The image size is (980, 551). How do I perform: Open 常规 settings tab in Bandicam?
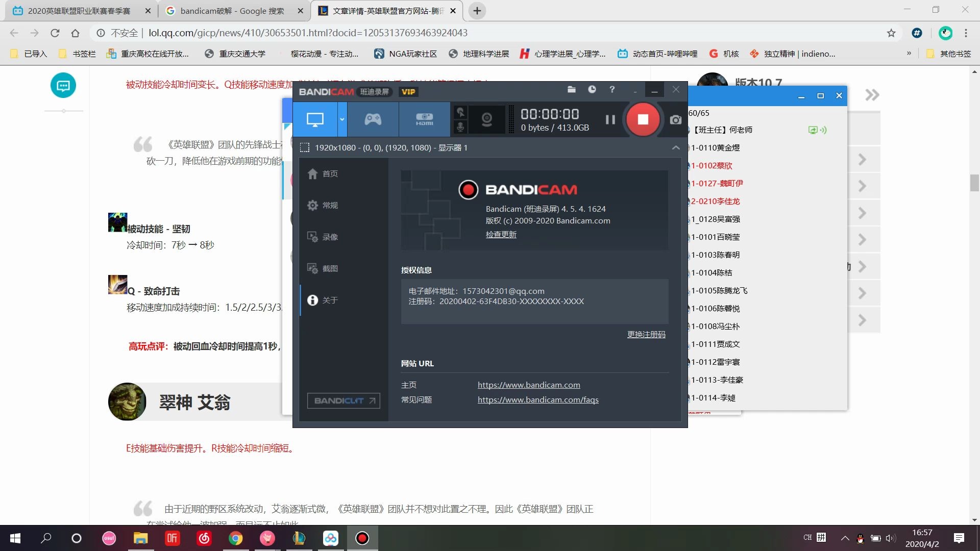point(344,205)
